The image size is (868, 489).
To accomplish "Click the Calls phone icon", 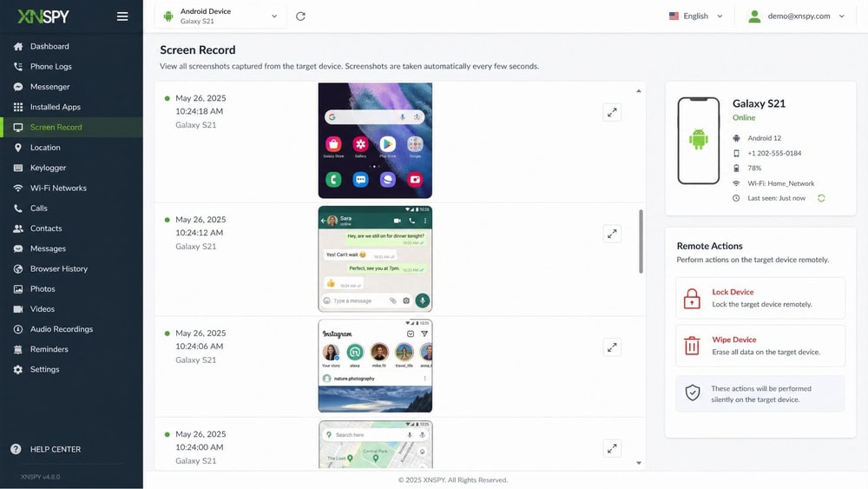I will pos(18,208).
